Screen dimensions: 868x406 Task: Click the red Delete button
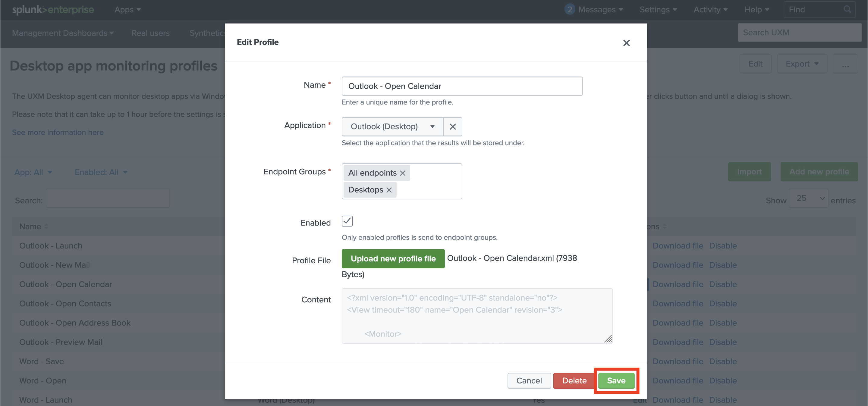click(574, 380)
